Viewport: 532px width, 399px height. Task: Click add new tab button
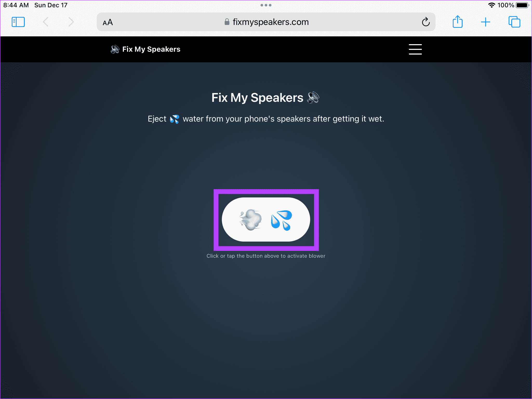coord(486,22)
